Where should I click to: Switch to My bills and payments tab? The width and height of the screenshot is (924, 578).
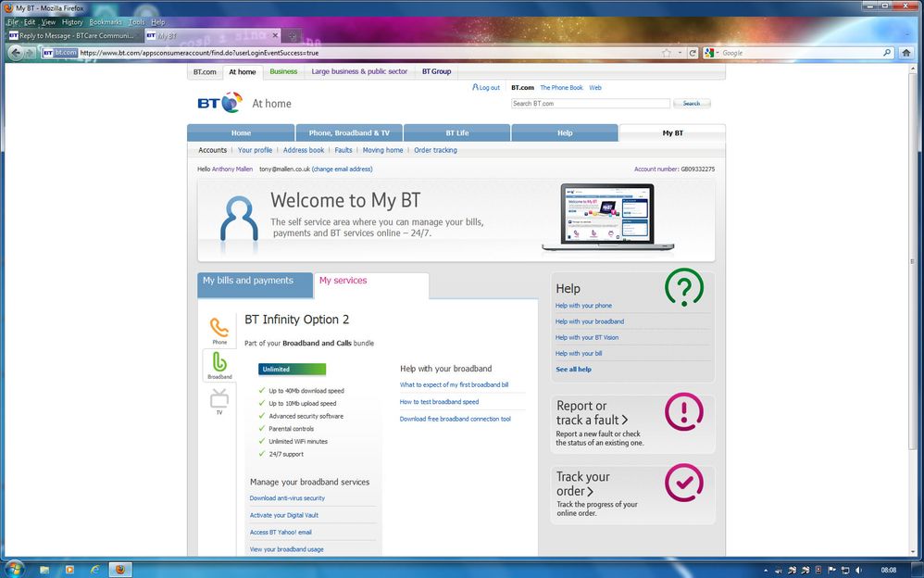tap(255, 285)
